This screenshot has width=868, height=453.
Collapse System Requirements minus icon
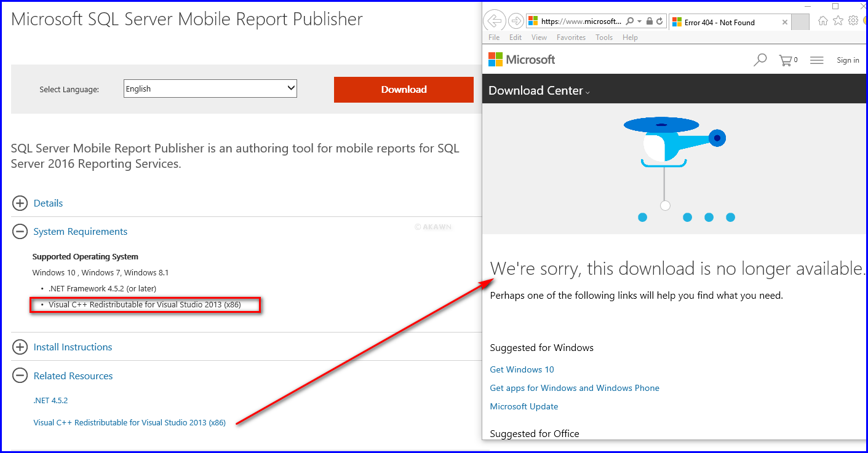click(20, 231)
